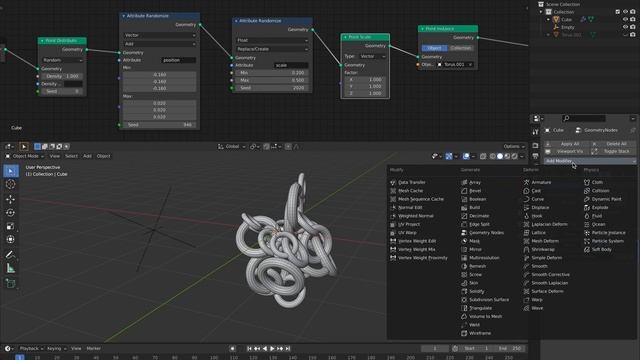Open the viewport Select menu
The width and height of the screenshot is (640, 360).
71,156
